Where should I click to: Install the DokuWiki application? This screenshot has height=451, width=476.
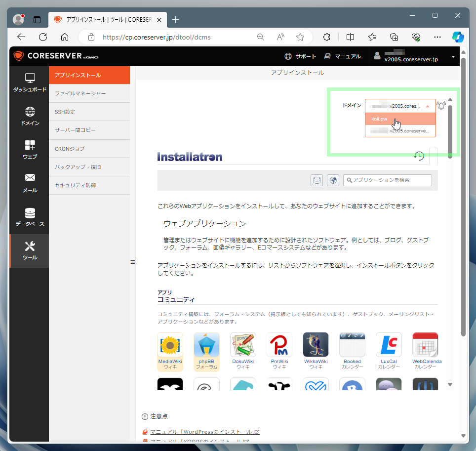coord(243,351)
